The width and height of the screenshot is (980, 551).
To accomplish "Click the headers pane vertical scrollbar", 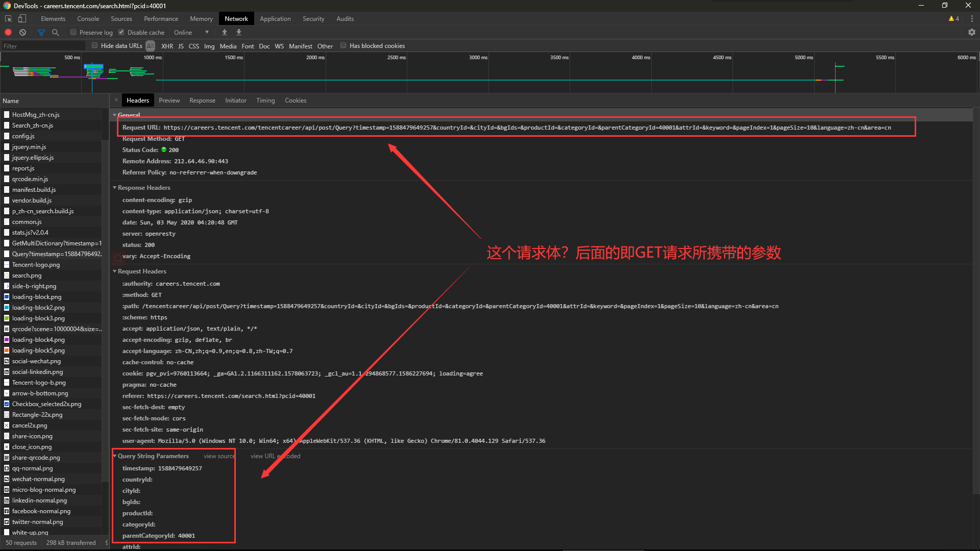I will (976, 301).
